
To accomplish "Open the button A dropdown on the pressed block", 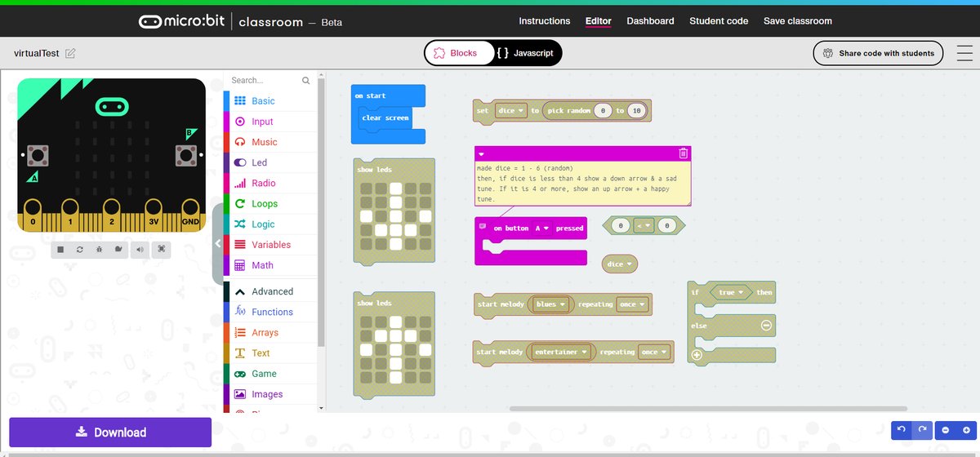I will click(x=542, y=228).
